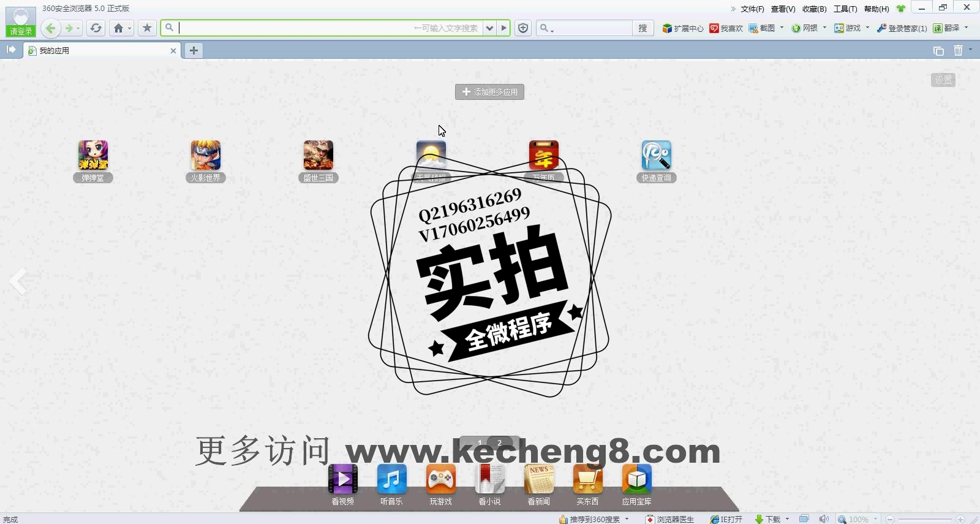Open the 查看(V) menu
Image resolution: width=980 pixels, height=524 pixels.
pyautogui.click(x=783, y=9)
